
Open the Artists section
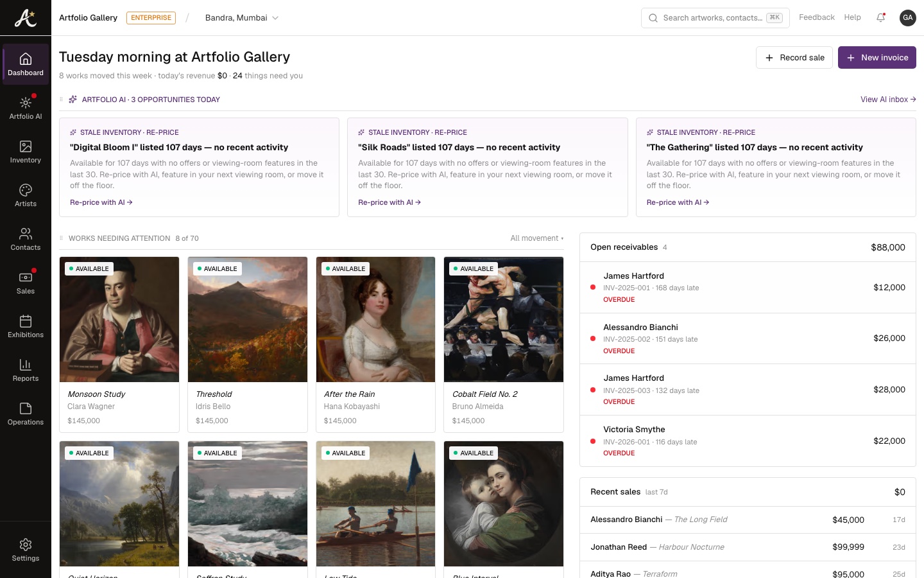pos(26,195)
